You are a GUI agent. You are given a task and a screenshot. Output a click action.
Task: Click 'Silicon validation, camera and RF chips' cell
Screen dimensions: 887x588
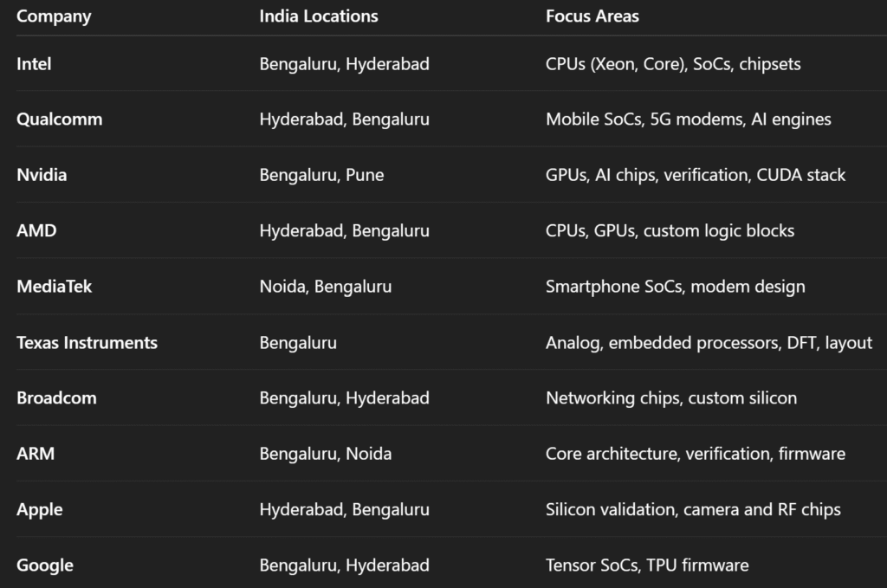click(x=693, y=509)
